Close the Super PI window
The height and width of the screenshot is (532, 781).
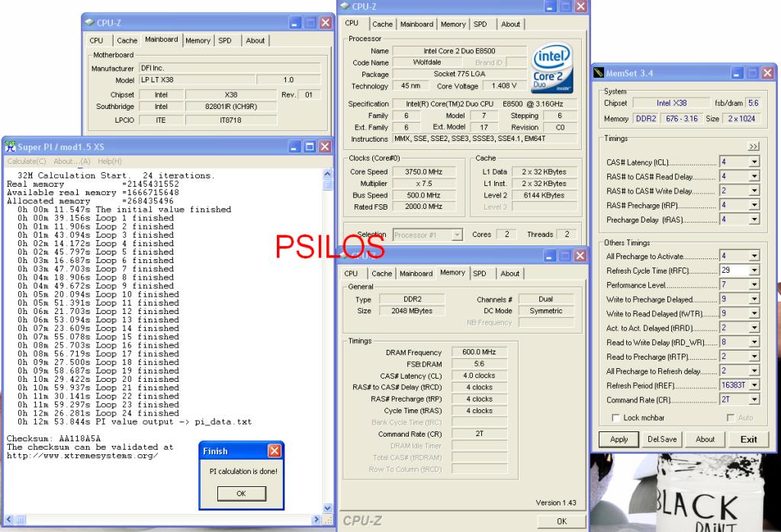point(325,146)
